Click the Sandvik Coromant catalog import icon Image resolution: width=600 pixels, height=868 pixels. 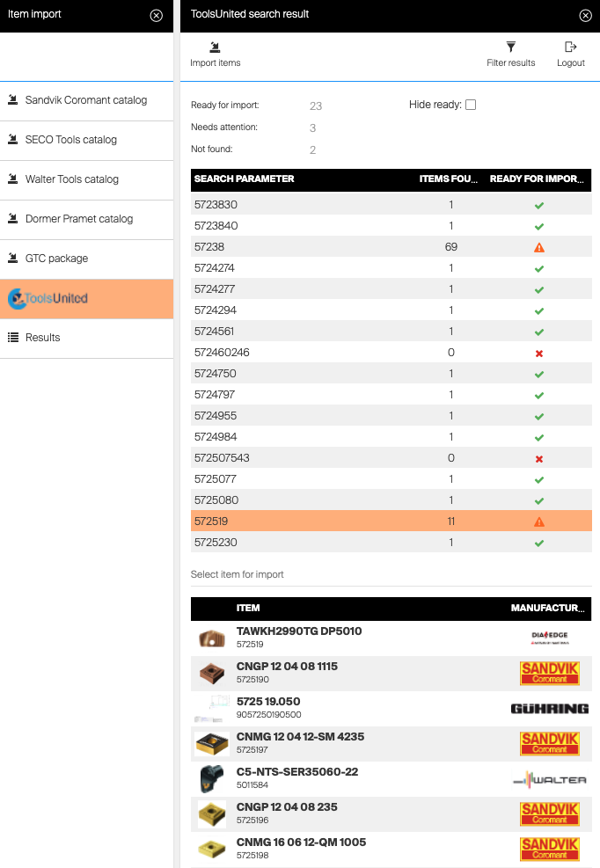(13, 100)
